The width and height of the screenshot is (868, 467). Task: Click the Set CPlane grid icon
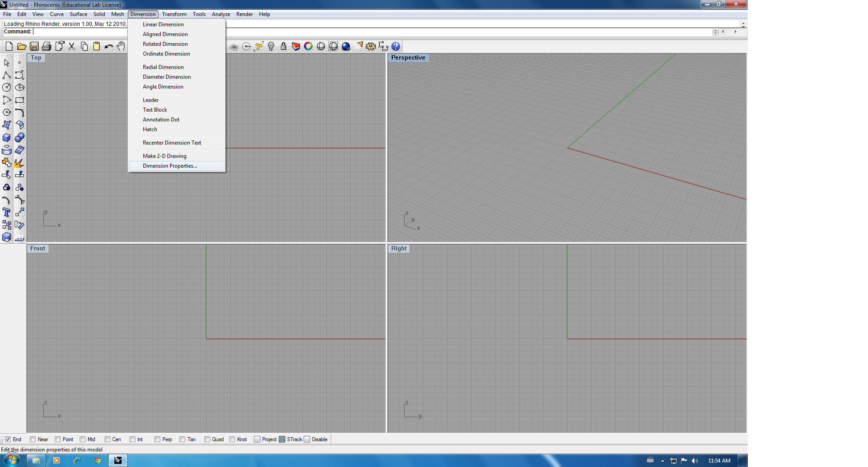tap(234, 46)
